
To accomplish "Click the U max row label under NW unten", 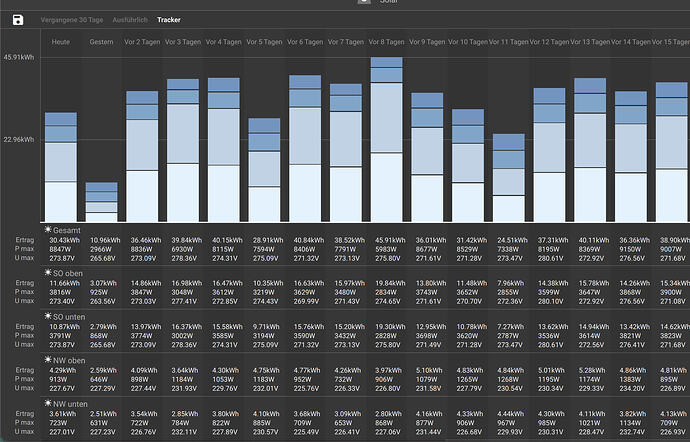I will (x=25, y=431).
